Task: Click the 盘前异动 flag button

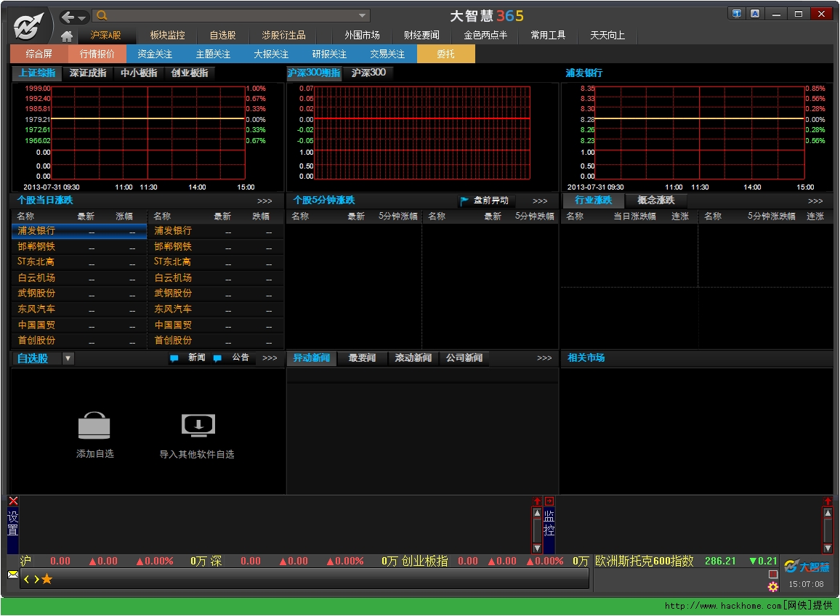Action: point(485,200)
